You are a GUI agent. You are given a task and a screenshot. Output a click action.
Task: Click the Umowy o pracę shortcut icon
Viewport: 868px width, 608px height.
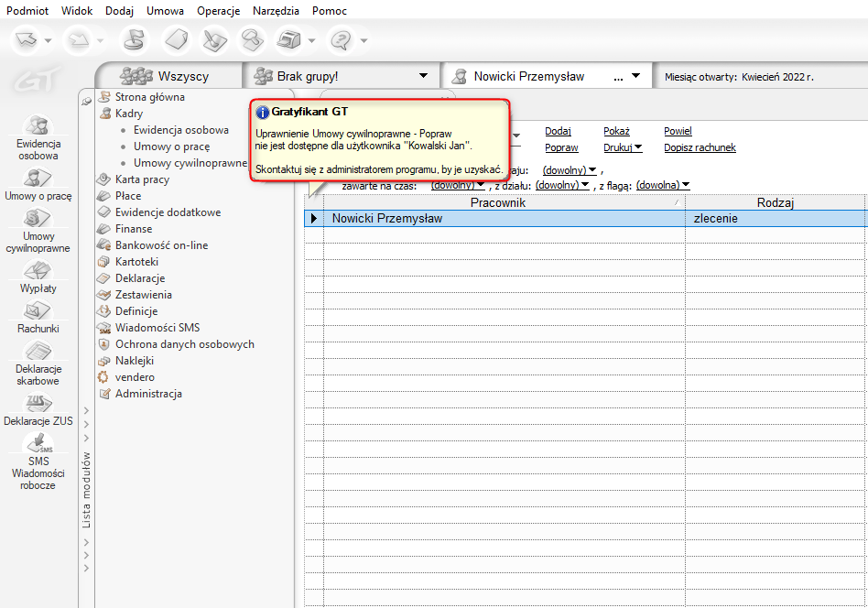tap(38, 179)
